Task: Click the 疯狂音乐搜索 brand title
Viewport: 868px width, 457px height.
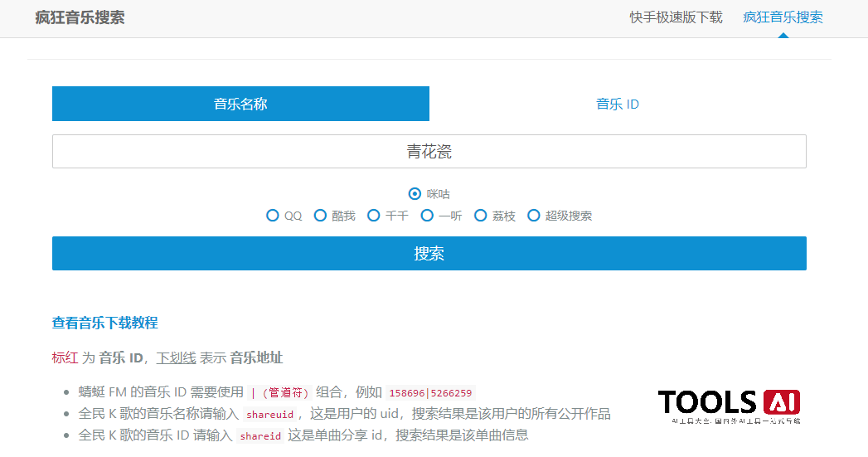Action: (x=80, y=17)
